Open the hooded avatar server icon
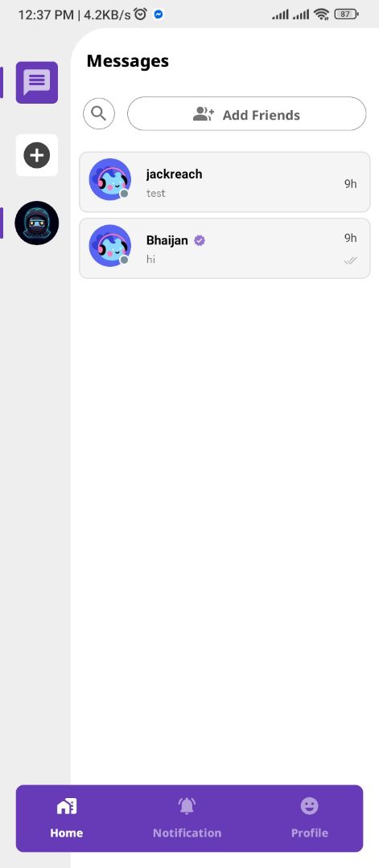The image size is (379, 868). (36, 223)
